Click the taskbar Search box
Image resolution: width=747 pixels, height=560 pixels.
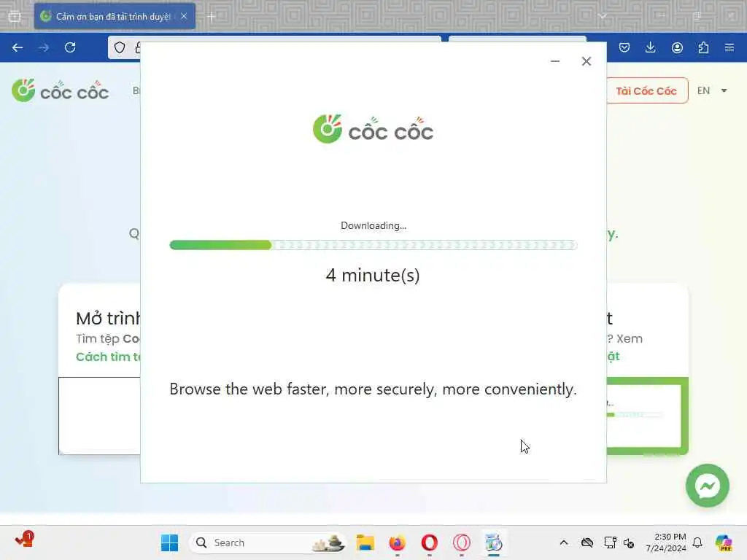coord(268,542)
